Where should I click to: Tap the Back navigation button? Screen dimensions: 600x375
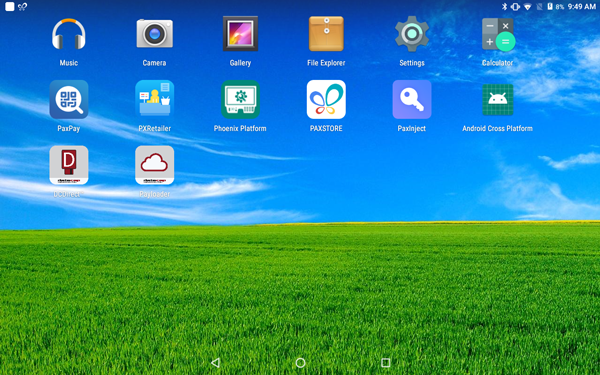point(215,362)
